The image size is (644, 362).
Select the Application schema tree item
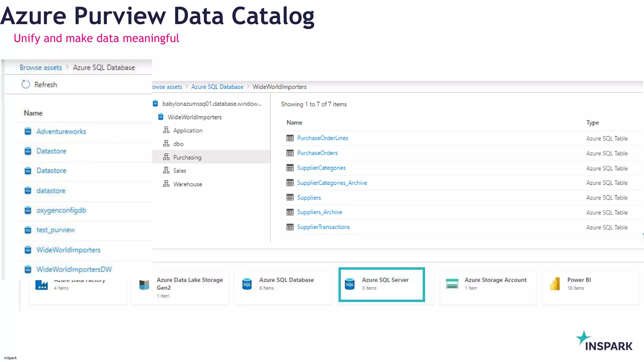click(188, 130)
